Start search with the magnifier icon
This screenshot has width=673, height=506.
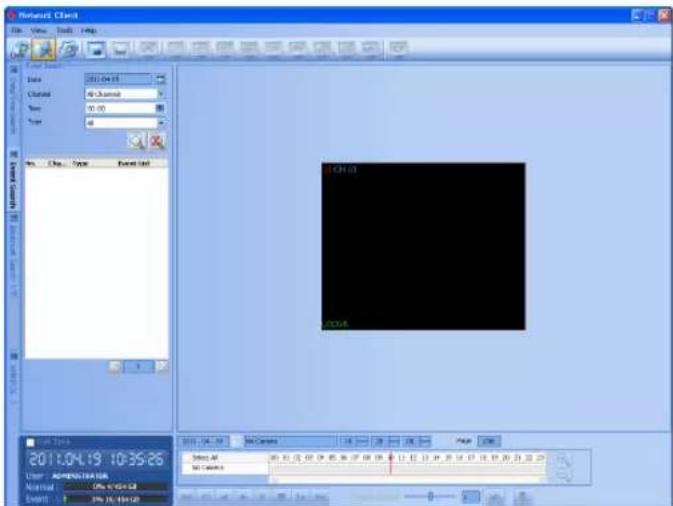pyautogui.click(x=137, y=141)
